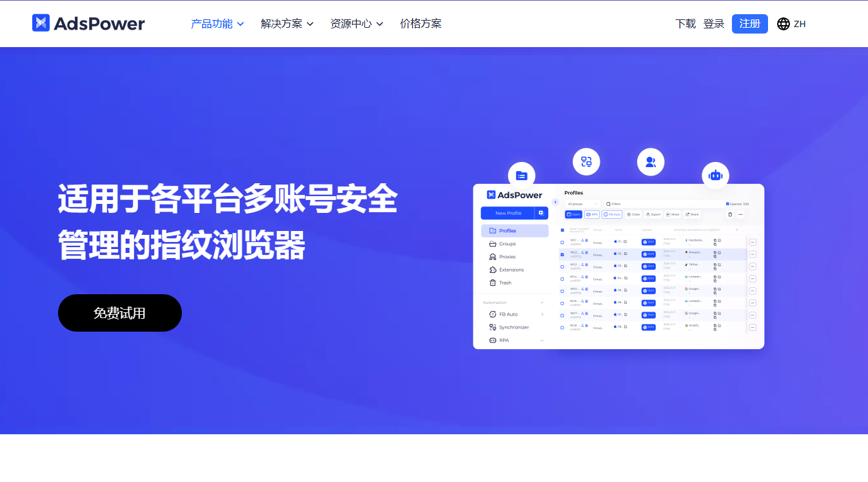
Task: Click Start on the NO.7 Google row
Action: (x=649, y=315)
